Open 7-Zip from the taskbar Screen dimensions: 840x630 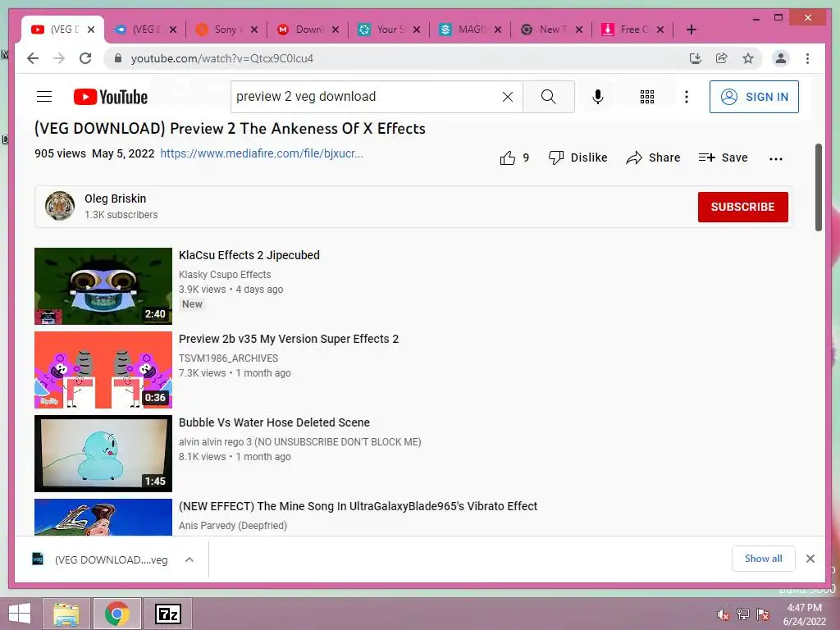coord(168,614)
